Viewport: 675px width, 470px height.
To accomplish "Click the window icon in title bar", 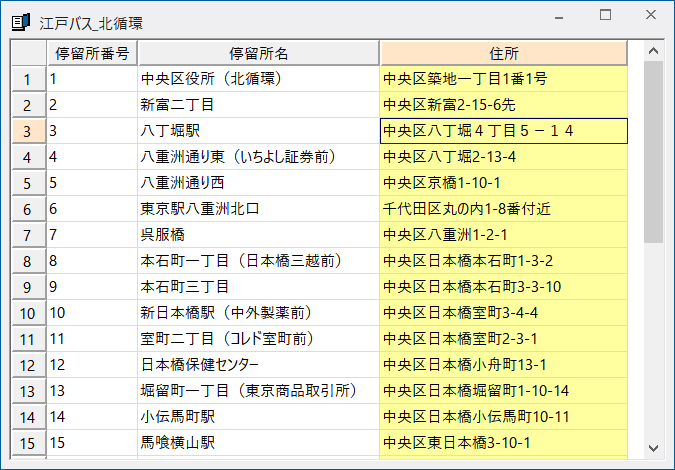I will pos(20,17).
